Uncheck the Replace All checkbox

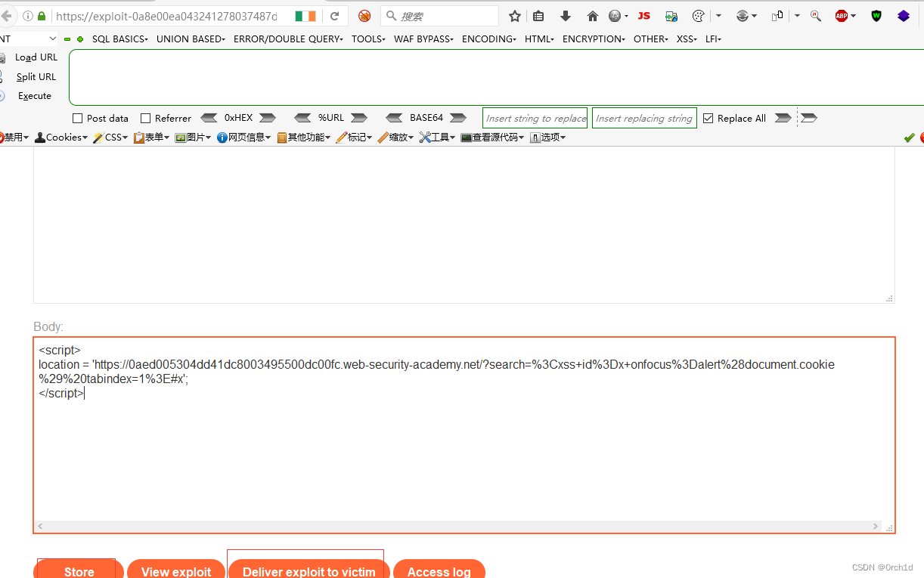pos(709,118)
